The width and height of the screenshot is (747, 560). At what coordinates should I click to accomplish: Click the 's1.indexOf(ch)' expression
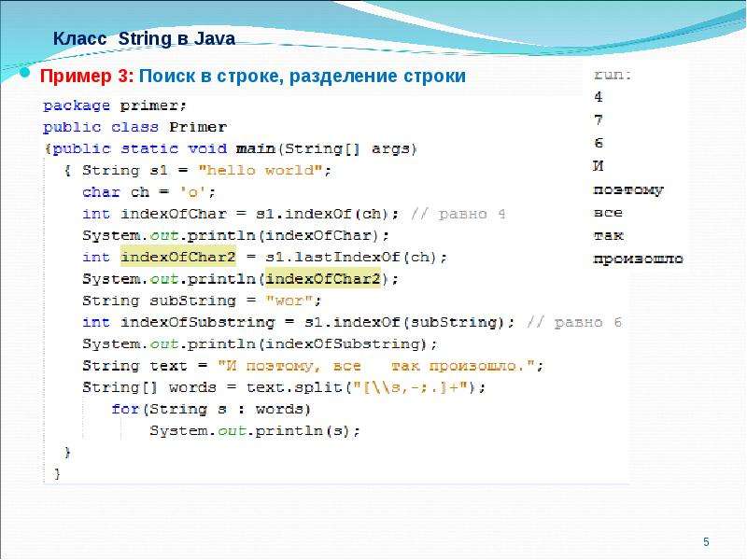click(322, 214)
